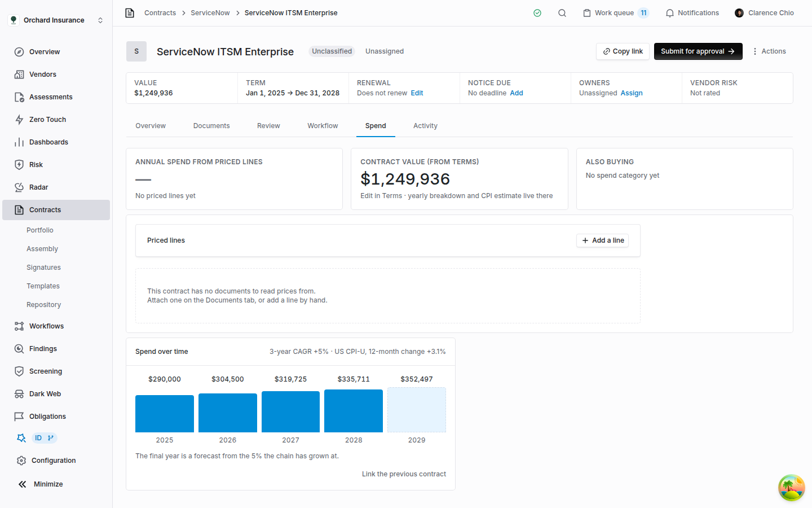Click Clarence Chio's profile avatar

click(x=739, y=13)
